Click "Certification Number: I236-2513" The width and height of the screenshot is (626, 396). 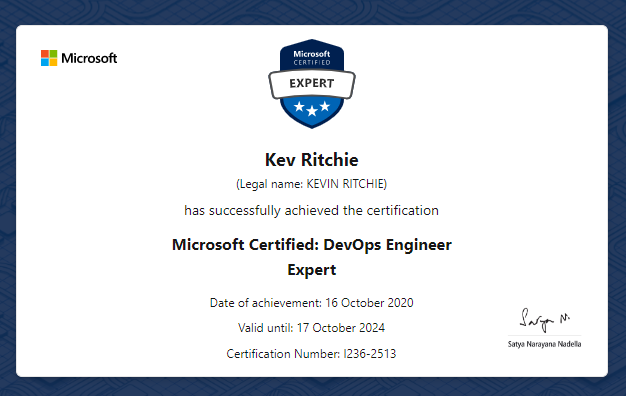[x=311, y=354]
